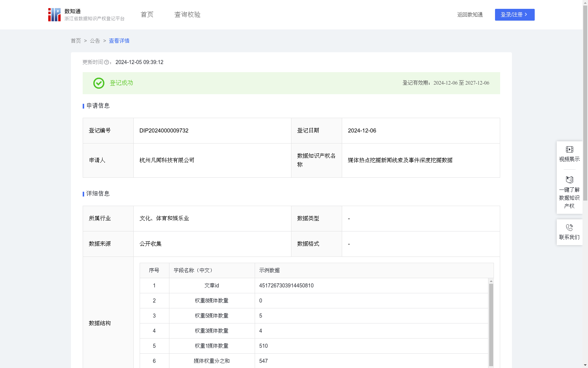Open the 查询校验 navigation menu item

point(187,14)
